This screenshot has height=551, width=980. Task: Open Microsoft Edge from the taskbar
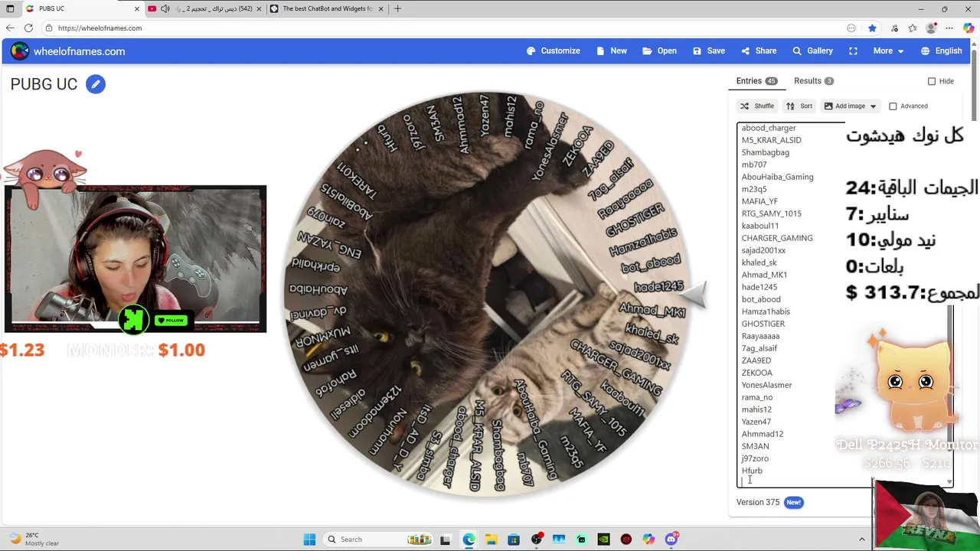click(469, 540)
